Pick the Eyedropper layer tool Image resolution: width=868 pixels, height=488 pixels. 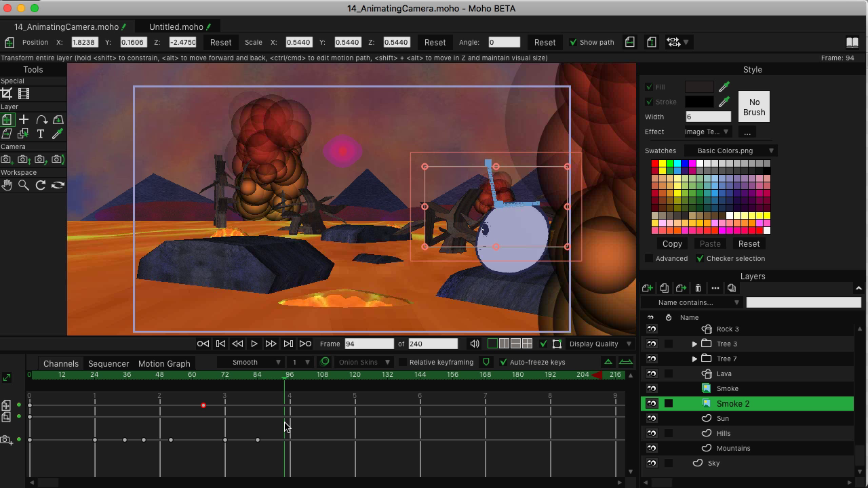58,134
